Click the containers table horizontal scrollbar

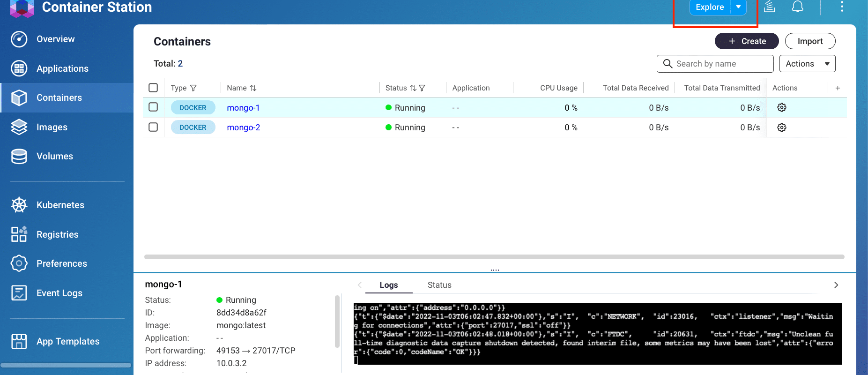pyautogui.click(x=494, y=257)
